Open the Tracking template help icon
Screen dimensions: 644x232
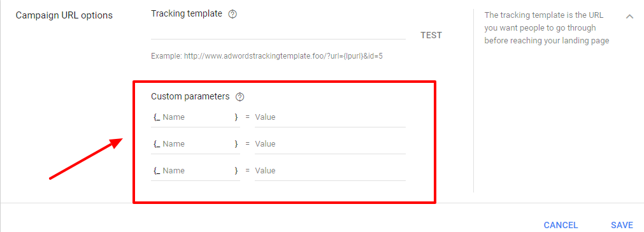click(233, 15)
